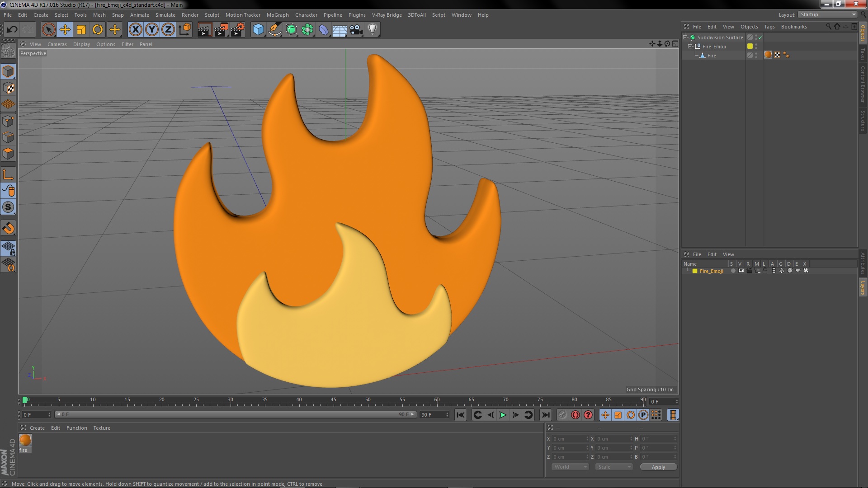Screen dimensions: 868x488
Task: Select Edges mode in left palette
Action: coord(8,137)
